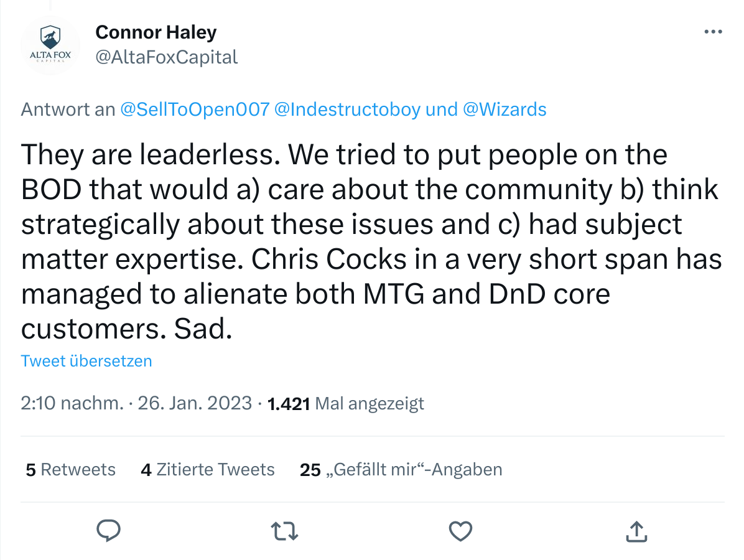Show the 25 „Gefällt mir“-Angaben list
Viewport: 744px width, 560px height.
point(401,469)
